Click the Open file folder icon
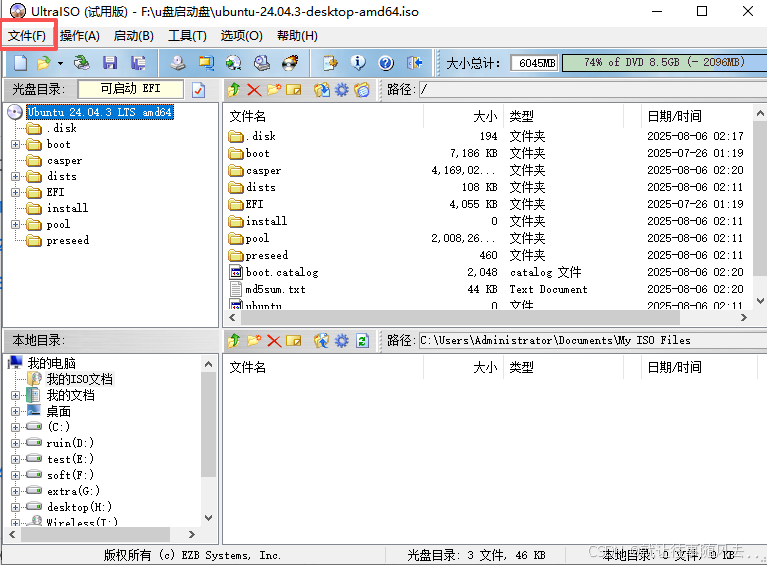This screenshot has height=565, width=767. [x=44, y=63]
